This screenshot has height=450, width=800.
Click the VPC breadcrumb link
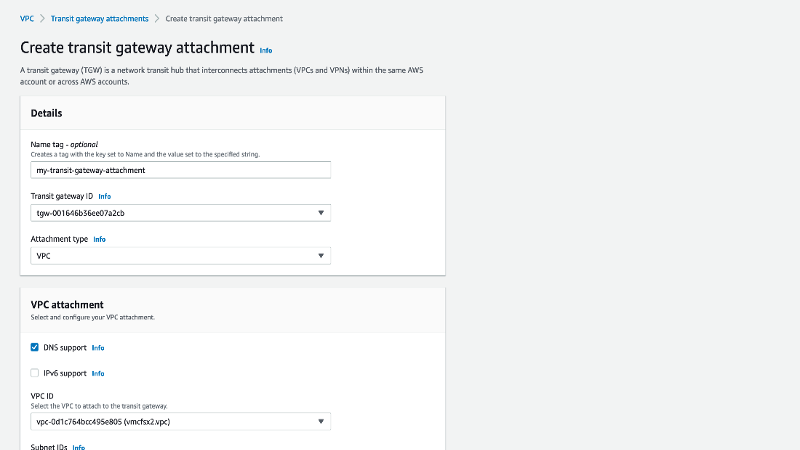26,18
